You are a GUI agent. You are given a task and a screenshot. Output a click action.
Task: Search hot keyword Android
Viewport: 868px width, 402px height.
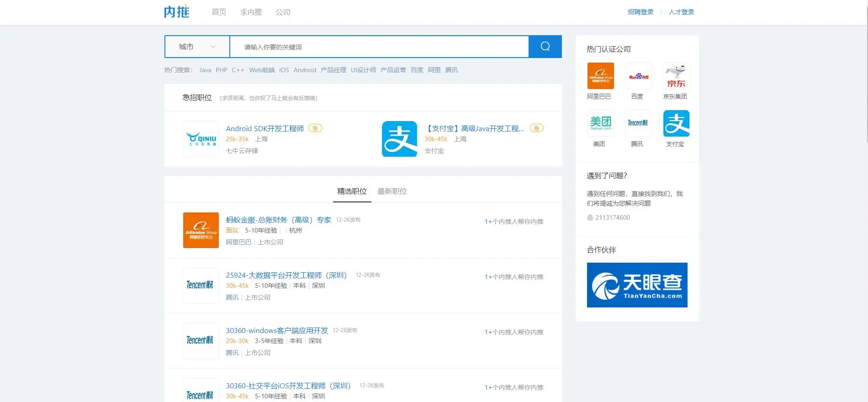point(305,70)
